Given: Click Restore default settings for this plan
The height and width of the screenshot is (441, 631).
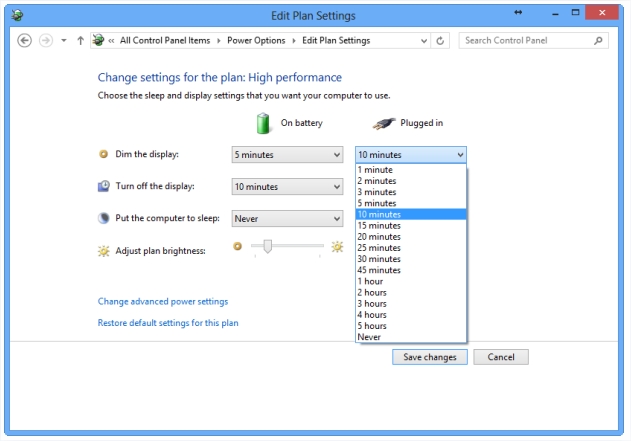Looking at the screenshot, I should [168, 323].
